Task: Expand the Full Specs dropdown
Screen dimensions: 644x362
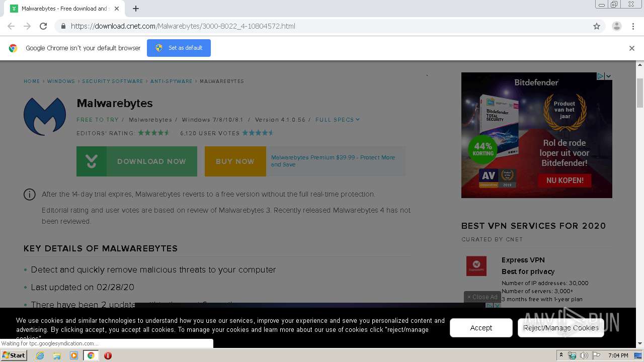Action: (x=338, y=120)
